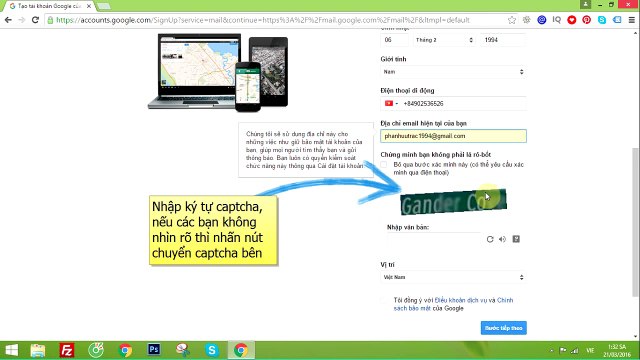Reload the page with the refresh icon
Screen dimensions: 640x360
(36, 20)
